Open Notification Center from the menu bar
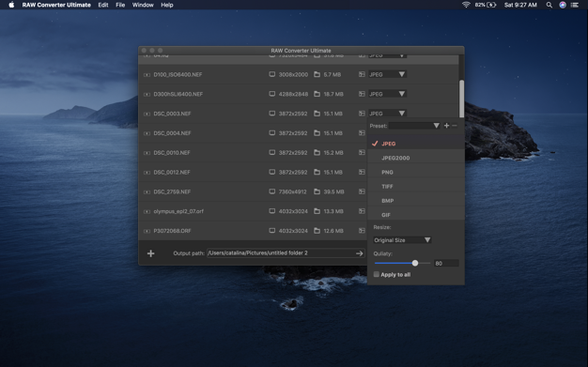Viewport: 588px width, 367px height. coord(575,5)
